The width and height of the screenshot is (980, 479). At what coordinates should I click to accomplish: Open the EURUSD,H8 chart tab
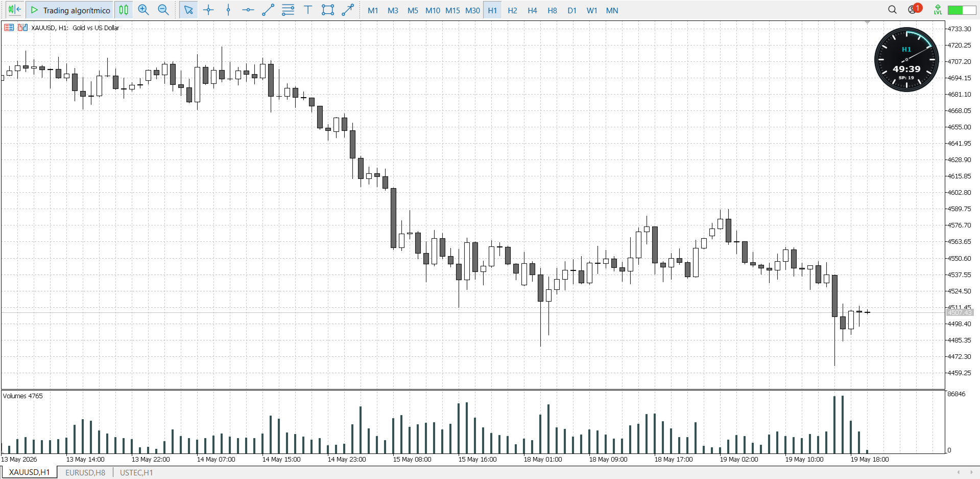point(85,472)
